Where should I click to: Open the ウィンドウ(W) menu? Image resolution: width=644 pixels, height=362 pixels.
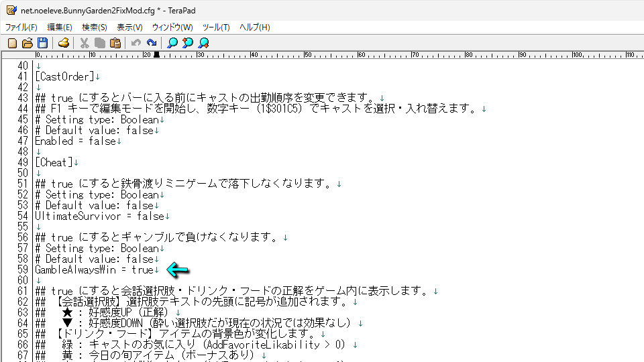(172, 27)
